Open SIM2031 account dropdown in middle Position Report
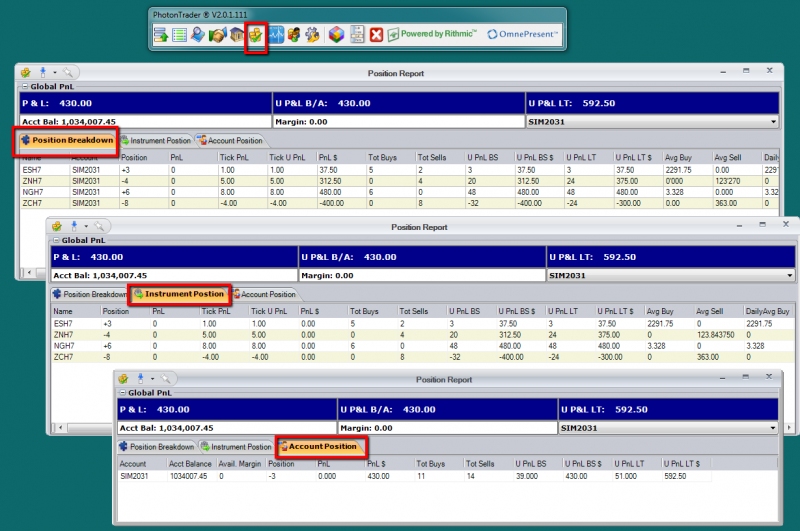Screen dimensions: 800x531 coord(789,275)
